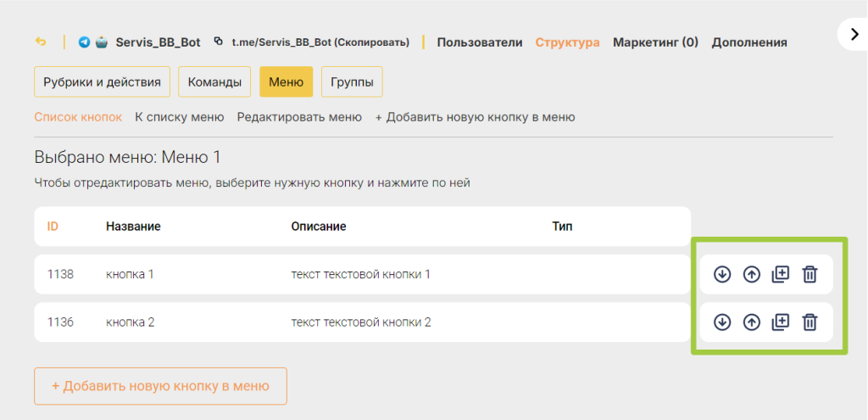
Task: Switch to the Группы tab
Action: [x=352, y=82]
